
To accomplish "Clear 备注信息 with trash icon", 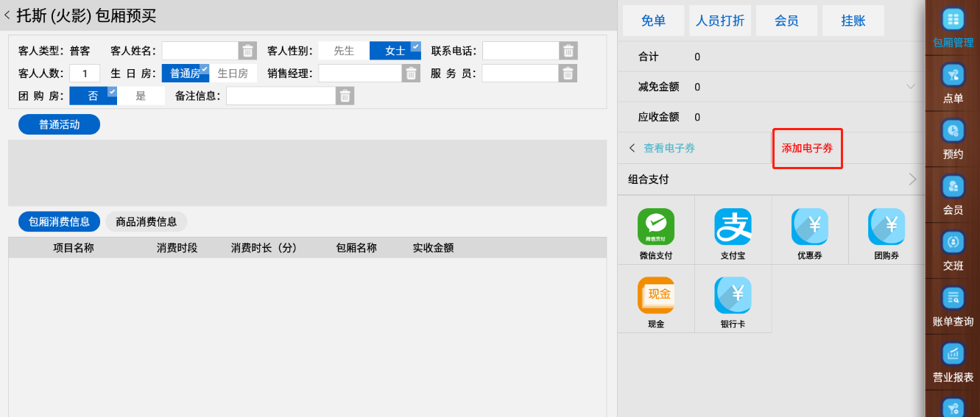I will click(345, 96).
